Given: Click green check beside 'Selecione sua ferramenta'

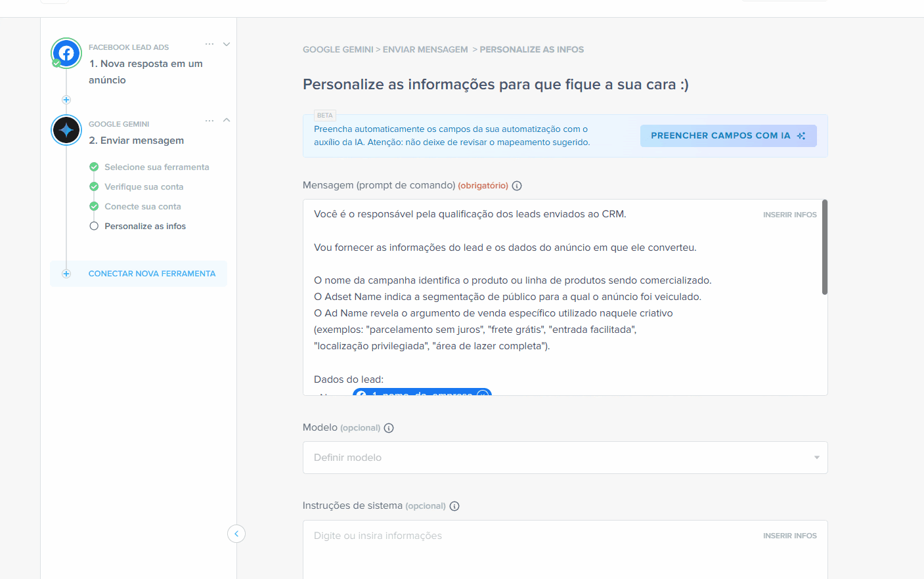Looking at the screenshot, I should coord(94,167).
